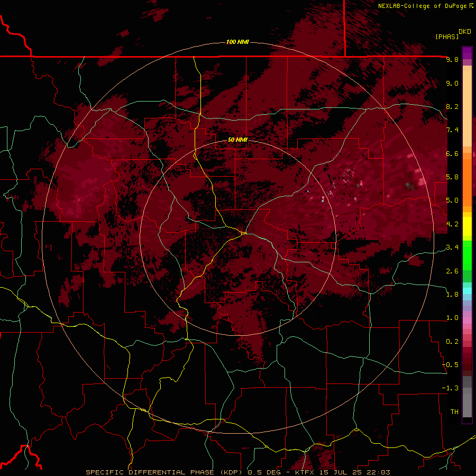
Task: Select the 5.0 value on color scale
Action: tap(452, 200)
